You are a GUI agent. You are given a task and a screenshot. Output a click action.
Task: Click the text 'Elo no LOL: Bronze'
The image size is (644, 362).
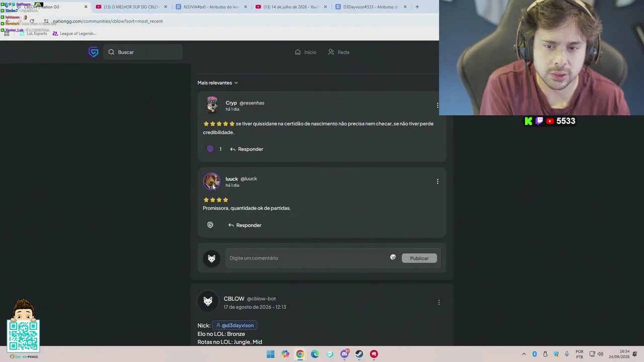click(221, 334)
